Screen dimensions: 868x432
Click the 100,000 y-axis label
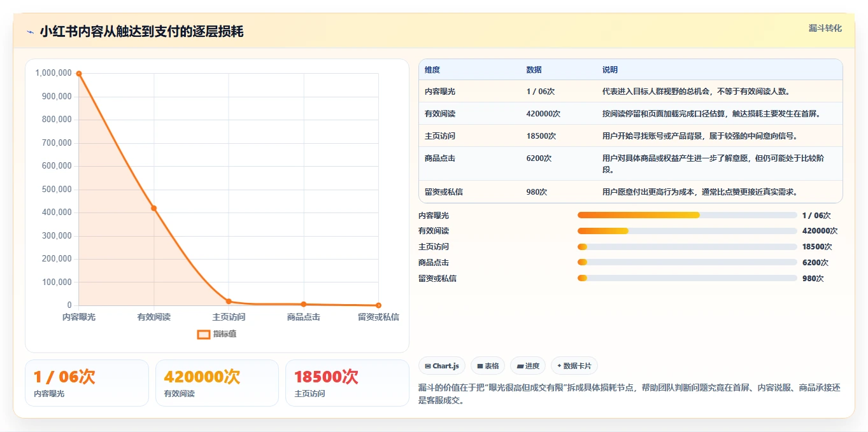[x=56, y=282]
